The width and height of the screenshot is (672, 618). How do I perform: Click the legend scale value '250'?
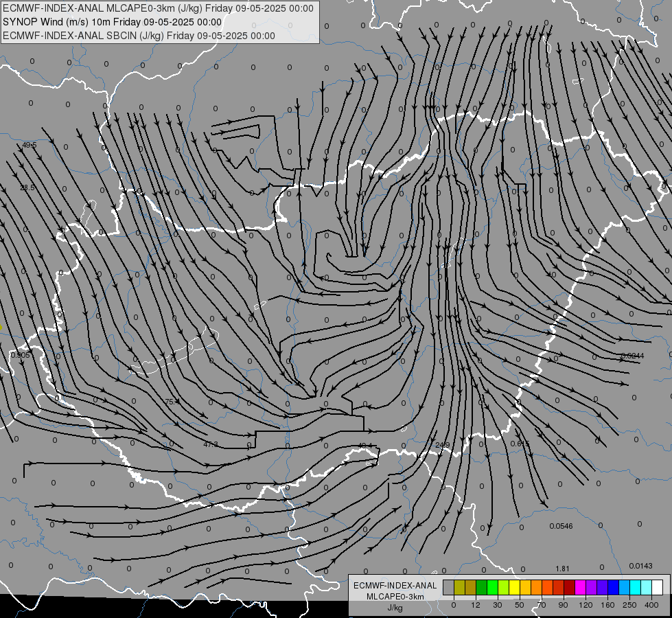click(629, 605)
